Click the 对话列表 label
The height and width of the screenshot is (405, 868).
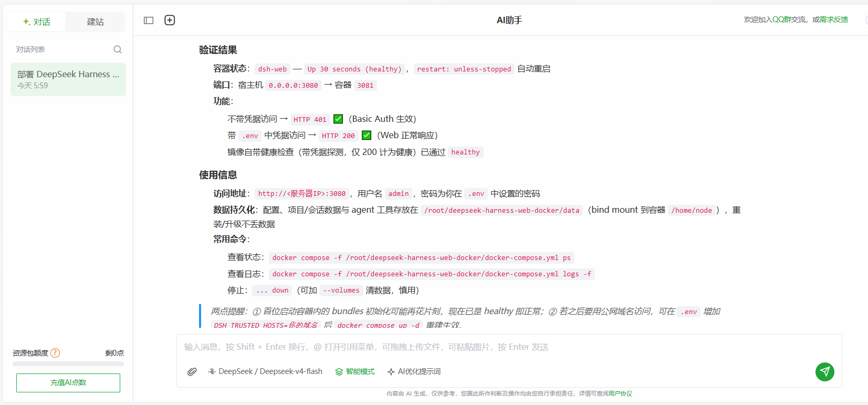[x=30, y=49]
